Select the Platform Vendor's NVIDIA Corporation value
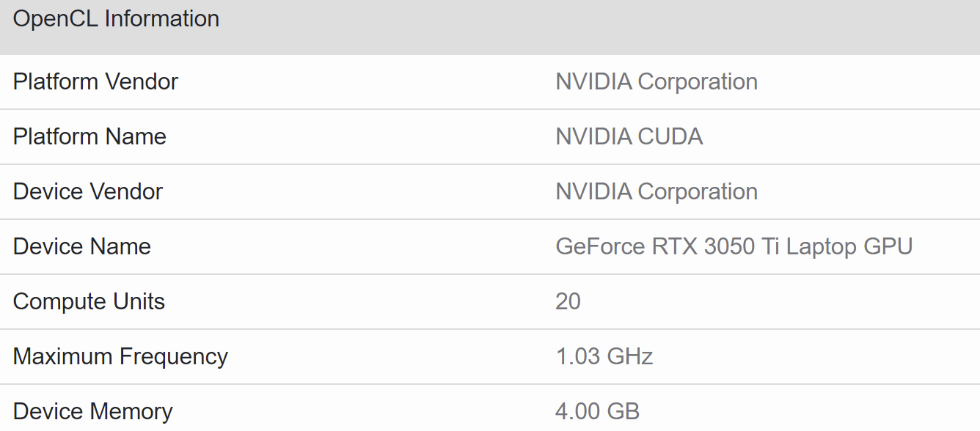The height and width of the screenshot is (431, 980). pyautogui.click(x=657, y=81)
